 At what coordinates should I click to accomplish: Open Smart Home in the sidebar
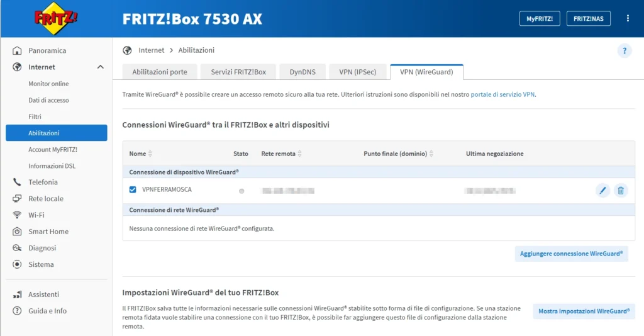pos(48,232)
